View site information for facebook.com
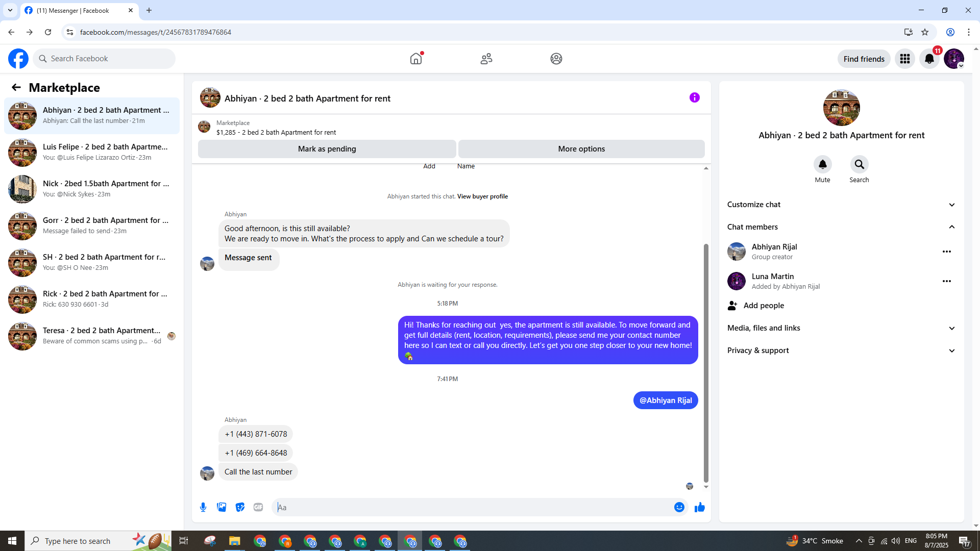This screenshot has width=980, height=551. pos(70,32)
